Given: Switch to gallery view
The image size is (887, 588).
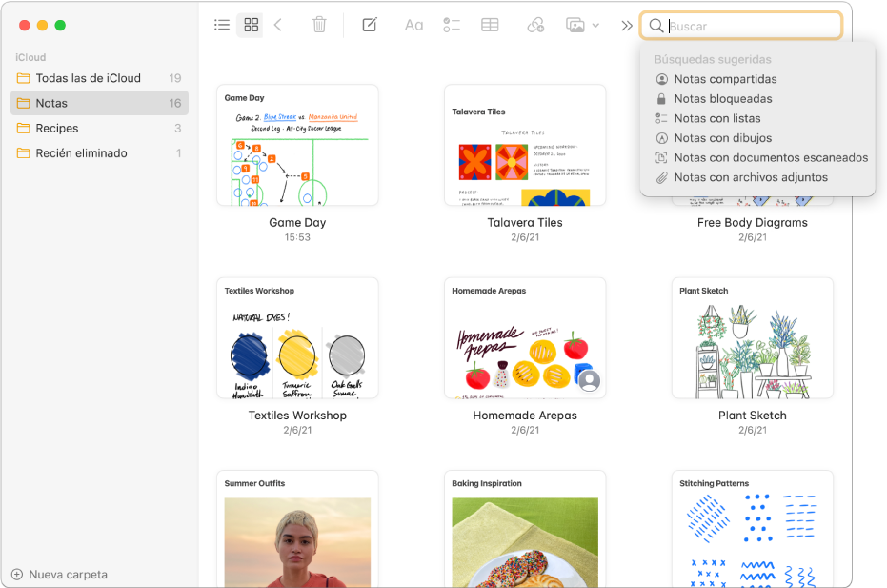Looking at the screenshot, I should click(251, 25).
